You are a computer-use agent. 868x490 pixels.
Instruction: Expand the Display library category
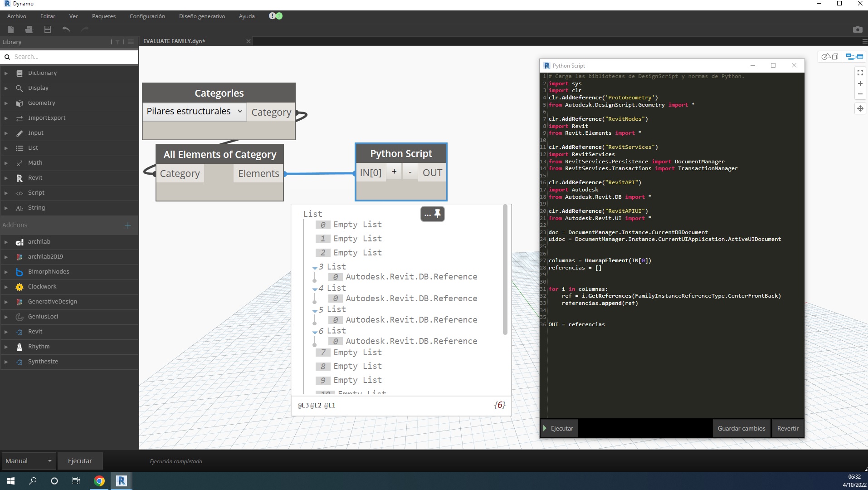6,88
